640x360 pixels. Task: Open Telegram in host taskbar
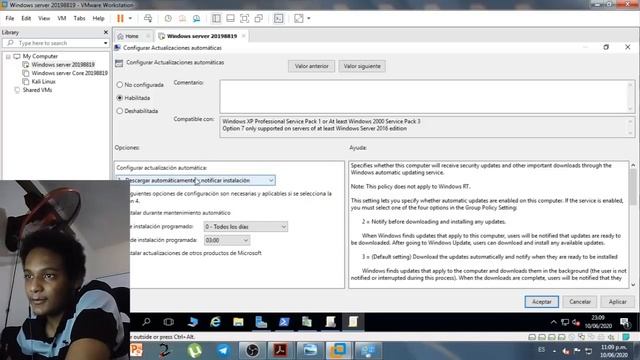click(223, 350)
